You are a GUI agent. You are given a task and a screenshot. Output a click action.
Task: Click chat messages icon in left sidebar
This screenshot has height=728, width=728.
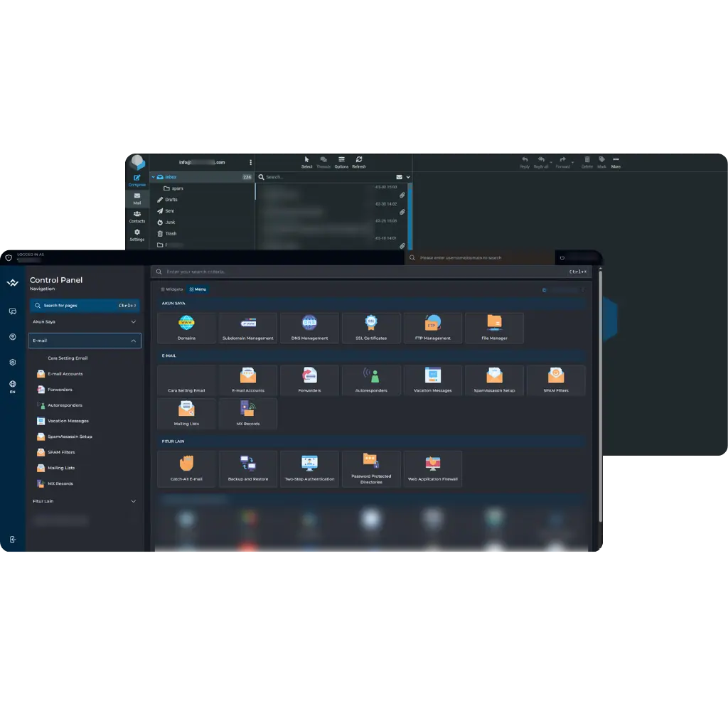(x=13, y=311)
